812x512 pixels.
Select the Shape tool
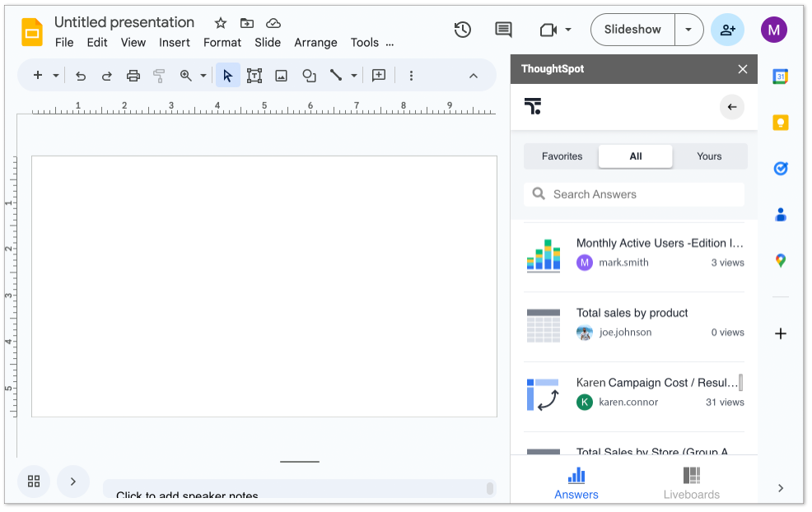click(x=309, y=75)
